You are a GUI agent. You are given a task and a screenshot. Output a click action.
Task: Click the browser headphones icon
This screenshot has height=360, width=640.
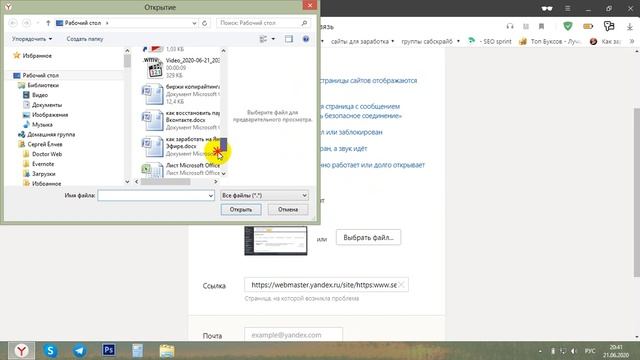click(510, 26)
